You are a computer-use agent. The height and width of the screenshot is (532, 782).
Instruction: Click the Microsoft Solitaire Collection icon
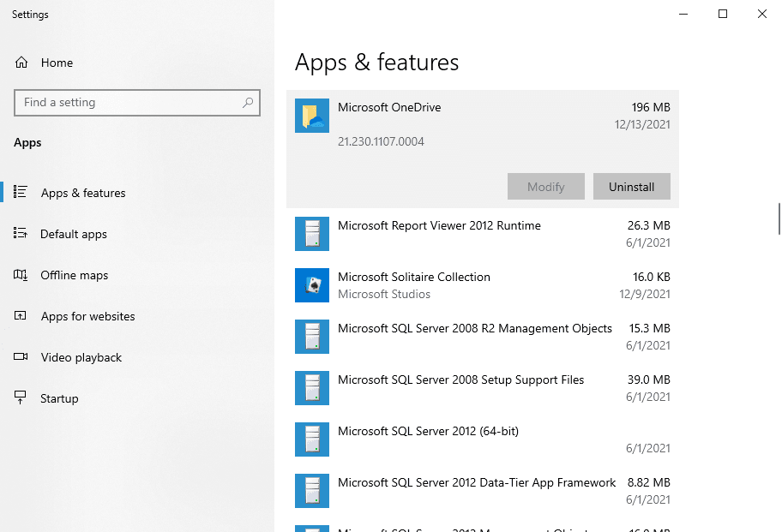click(312, 285)
